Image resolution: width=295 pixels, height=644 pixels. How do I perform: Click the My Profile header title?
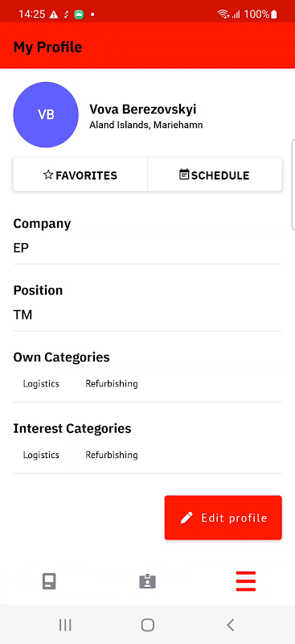(x=47, y=47)
